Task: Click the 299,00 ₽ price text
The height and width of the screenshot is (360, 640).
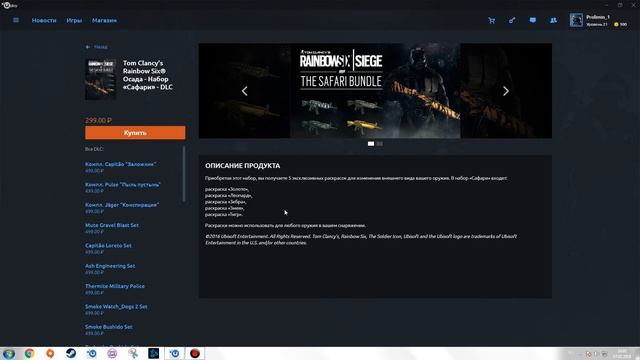Action: click(98, 120)
